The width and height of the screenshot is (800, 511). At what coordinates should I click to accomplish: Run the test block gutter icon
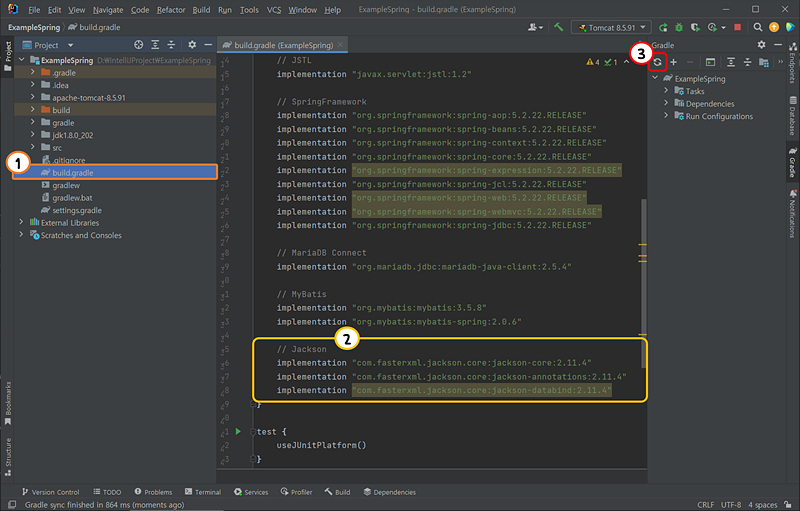(238, 431)
